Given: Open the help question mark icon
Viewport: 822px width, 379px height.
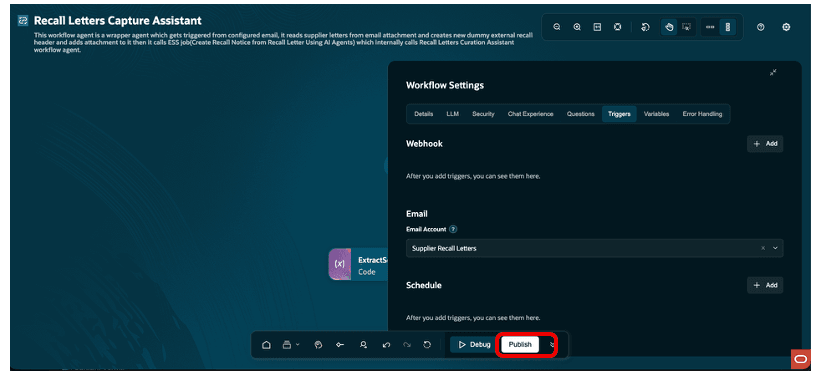Looking at the screenshot, I should coord(760,27).
